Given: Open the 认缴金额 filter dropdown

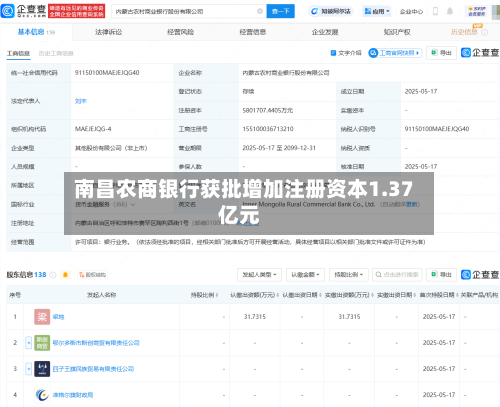Looking at the screenshot, I should (305, 275).
